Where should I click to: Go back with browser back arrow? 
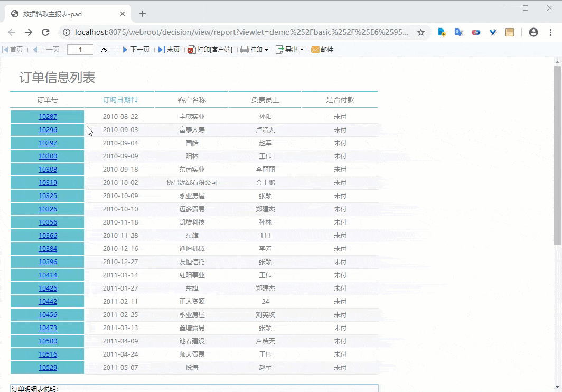12,32
